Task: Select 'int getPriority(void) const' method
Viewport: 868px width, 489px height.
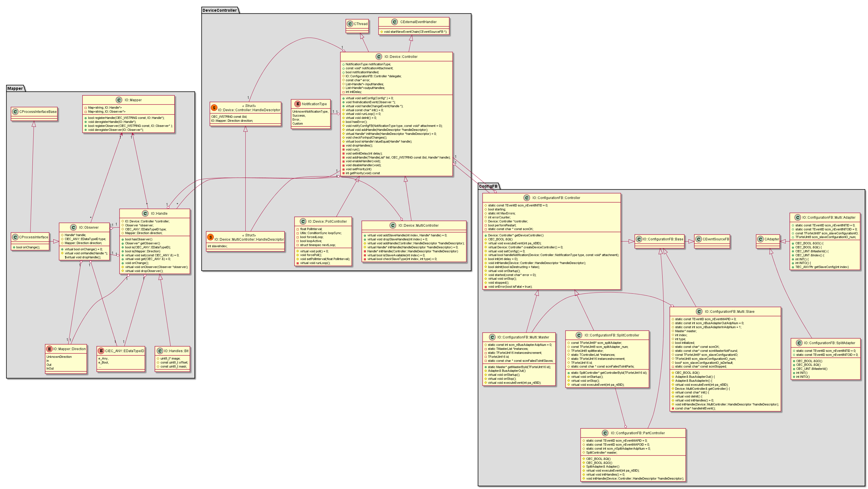Action: click(362, 173)
